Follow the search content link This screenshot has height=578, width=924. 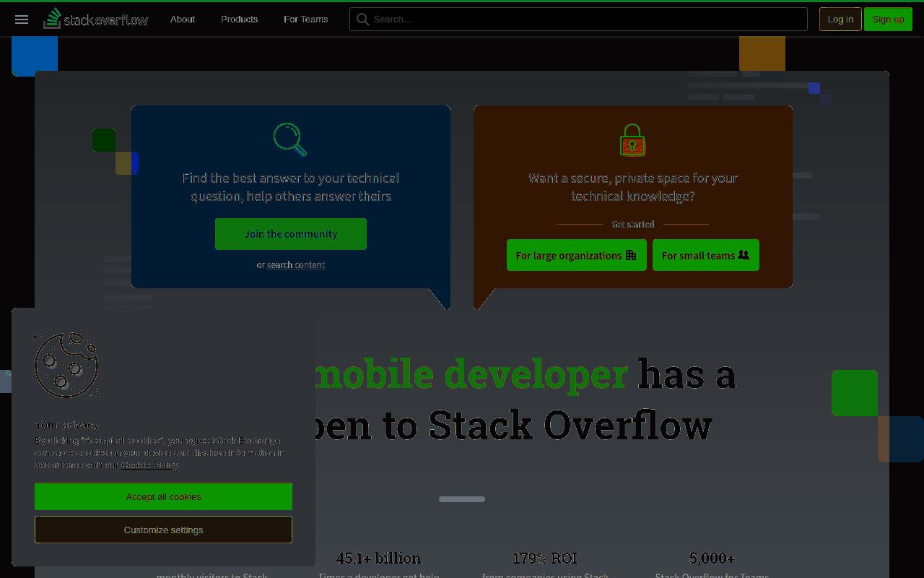click(x=296, y=265)
